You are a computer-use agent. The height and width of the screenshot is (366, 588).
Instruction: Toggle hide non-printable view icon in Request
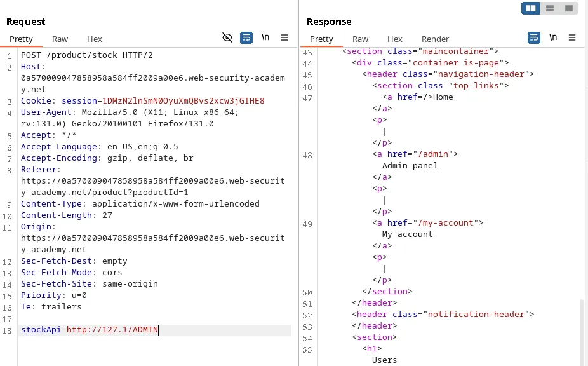point(227,37)
